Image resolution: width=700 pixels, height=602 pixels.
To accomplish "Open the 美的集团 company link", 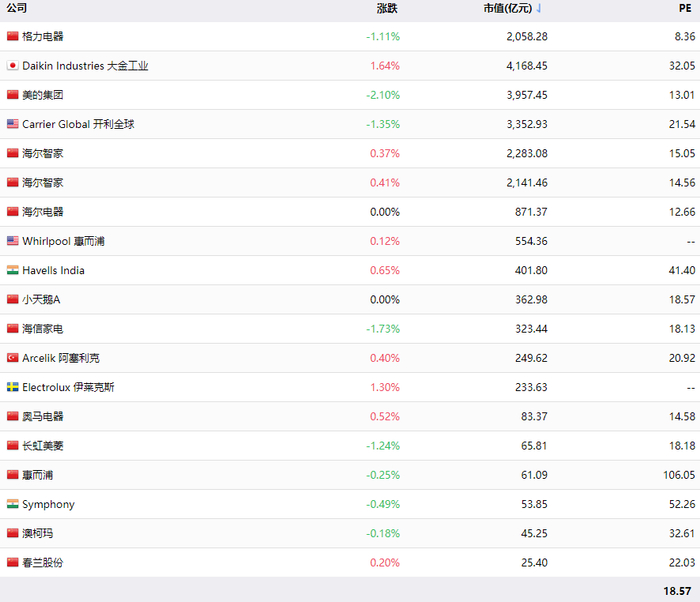I will coord(43,95).
